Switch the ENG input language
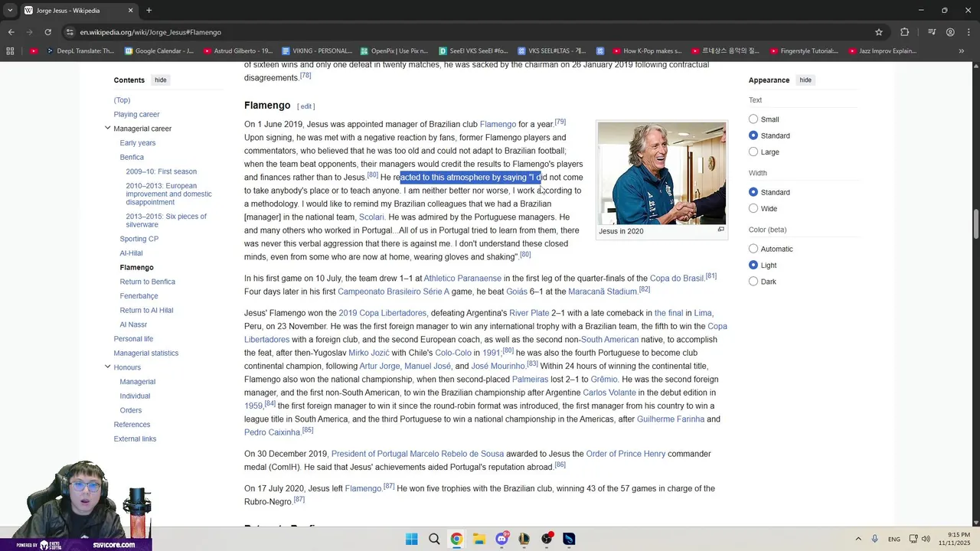This screenshot has height=551, width=980. coord(893,539)
